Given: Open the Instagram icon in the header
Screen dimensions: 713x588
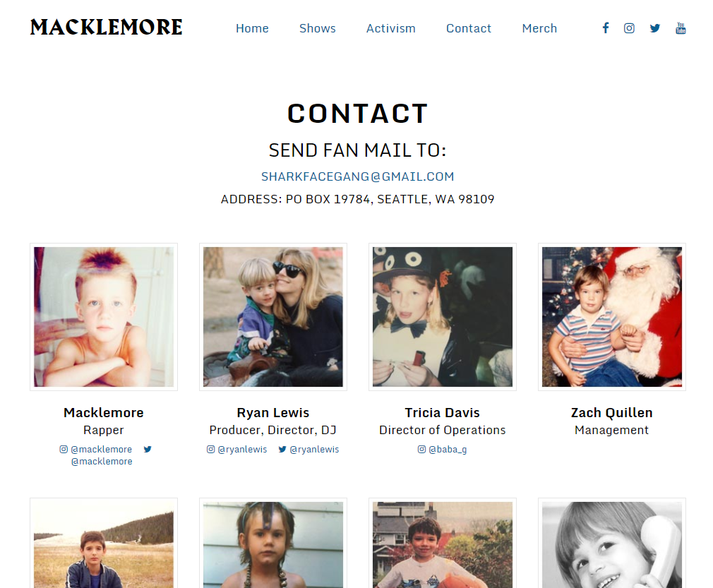Looking at the screenshot, I should [629, 28].
